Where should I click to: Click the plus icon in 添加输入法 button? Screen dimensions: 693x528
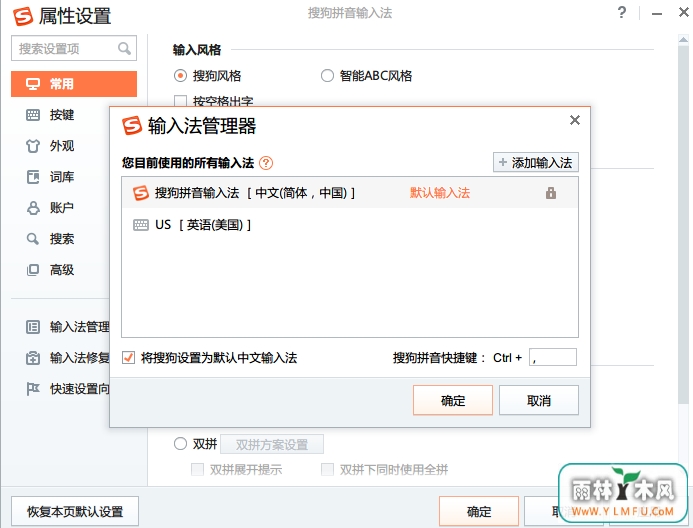click(x=503, y=162)
